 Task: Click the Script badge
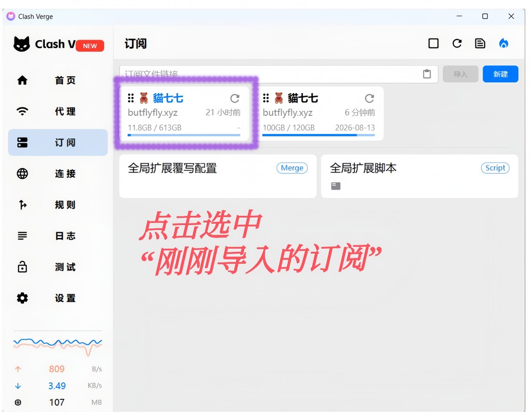[x=495, y=168]
